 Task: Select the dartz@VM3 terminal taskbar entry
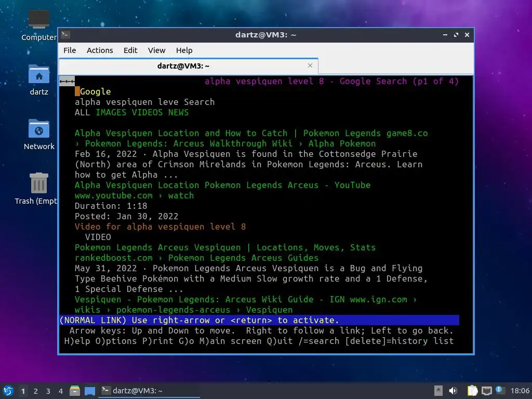click(149, 391)
